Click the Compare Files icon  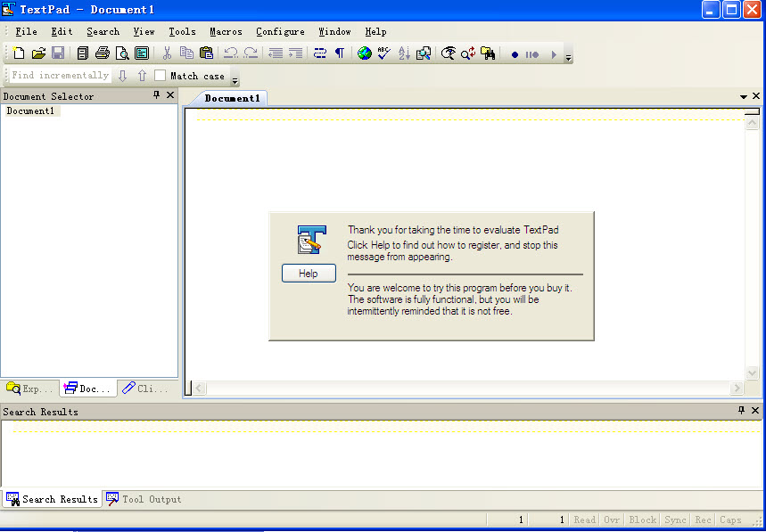pyautogui.click(x=424, y=53)
